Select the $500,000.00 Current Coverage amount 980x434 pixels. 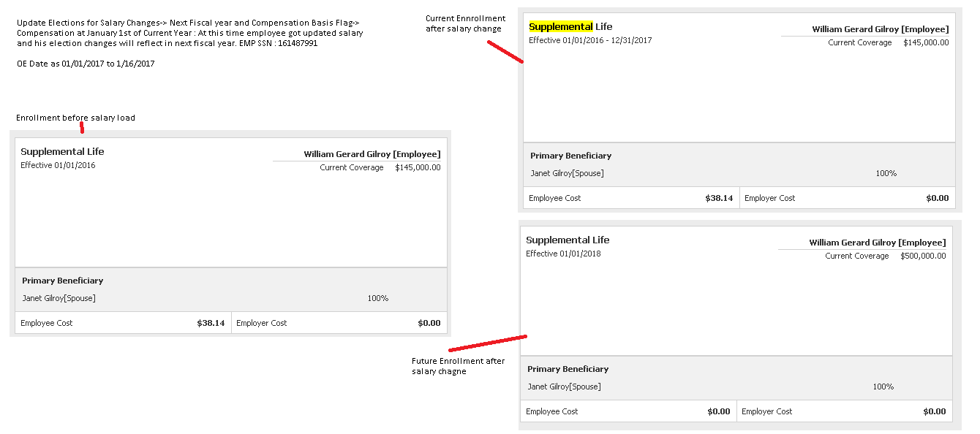(922, 256)
